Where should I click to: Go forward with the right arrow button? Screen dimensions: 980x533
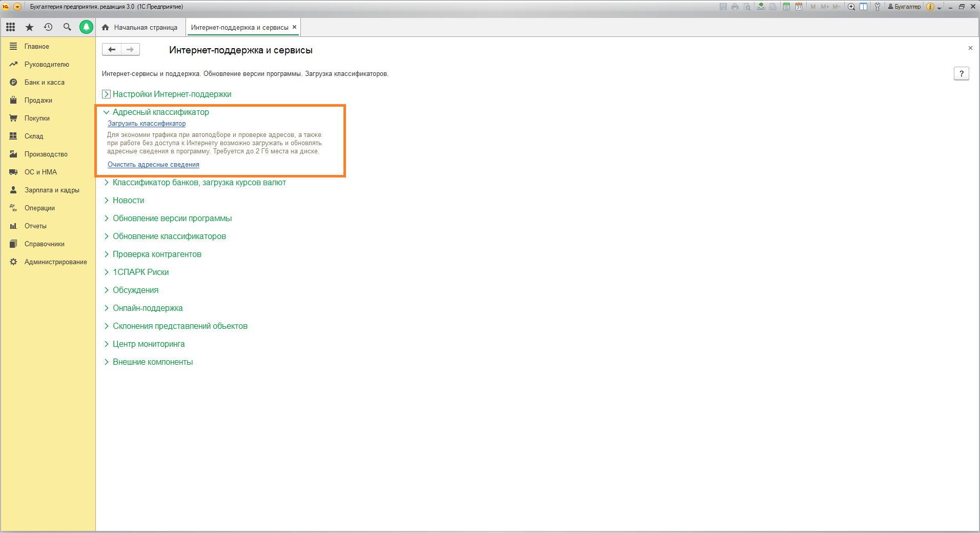click(x=130, y=49)
